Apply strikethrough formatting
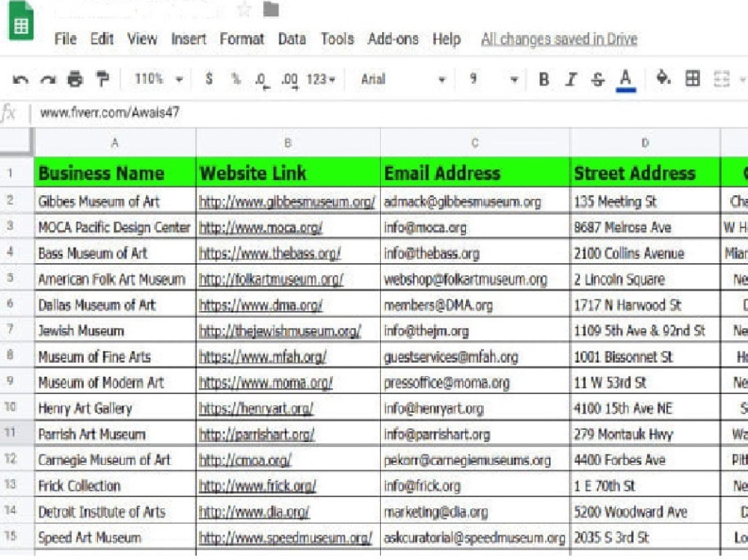The image size is (748, 560). pos(598,79)
